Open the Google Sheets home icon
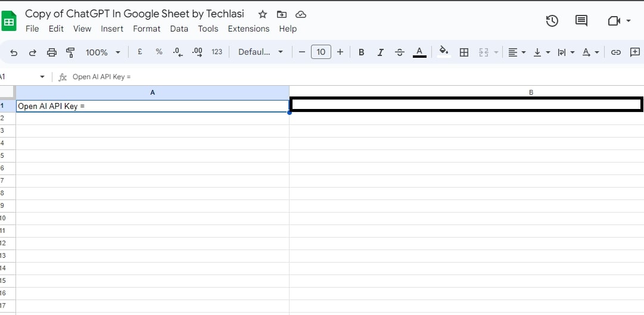The width and height of the screenshot is (644, 315). click(x=8, y=20)
